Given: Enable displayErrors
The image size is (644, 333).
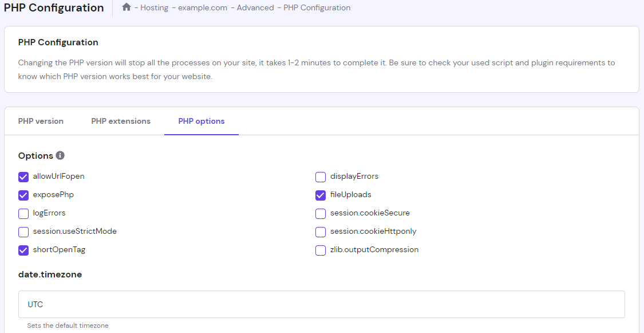Looking at the screenshot, I should click(320, 177).
